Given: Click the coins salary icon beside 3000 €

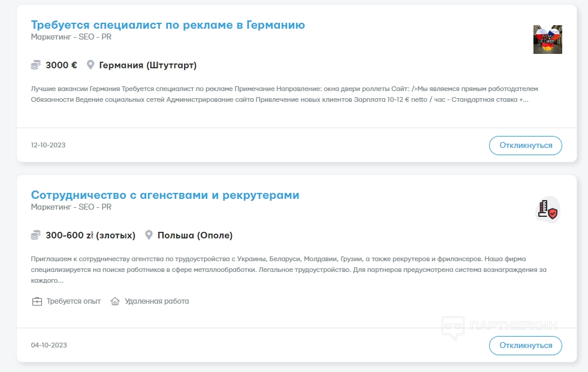Looking at the screenshot, I should coord(36,65).
